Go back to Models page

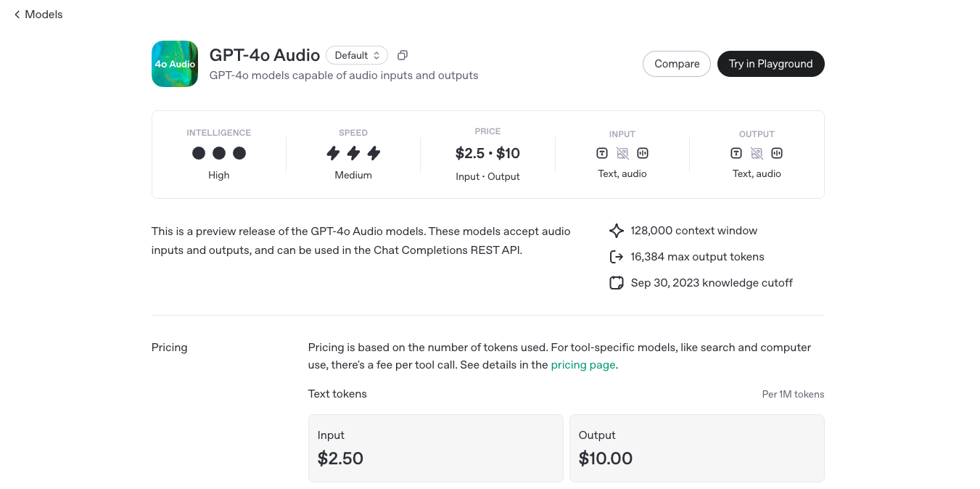click(x=38, y=15)
